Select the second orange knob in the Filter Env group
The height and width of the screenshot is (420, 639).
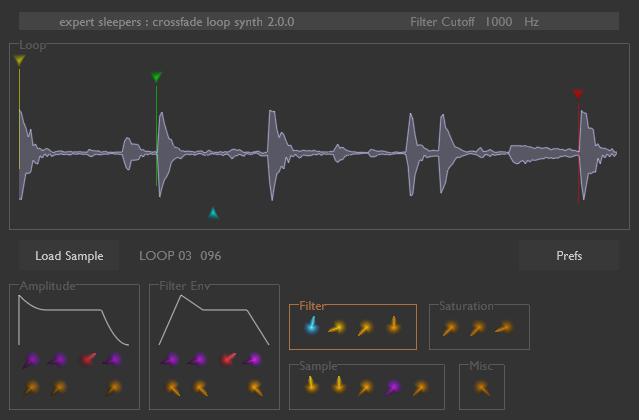[201, 388]
